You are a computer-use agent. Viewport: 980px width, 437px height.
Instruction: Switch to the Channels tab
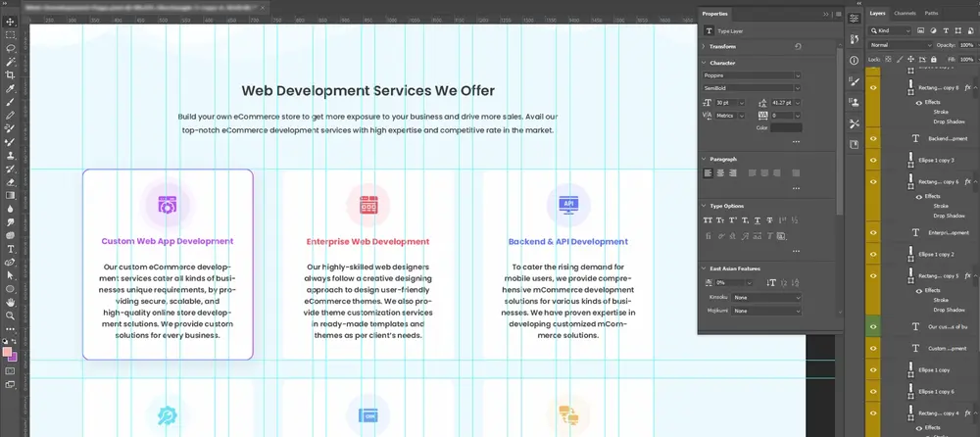coord(905,13)
